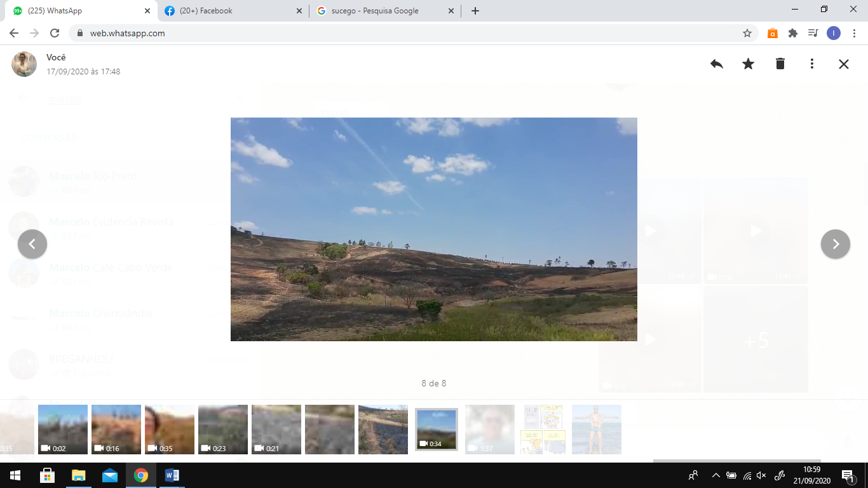868x488 pixels.
Task: Delete the video with trash icon
Action: tap(780, 64)
